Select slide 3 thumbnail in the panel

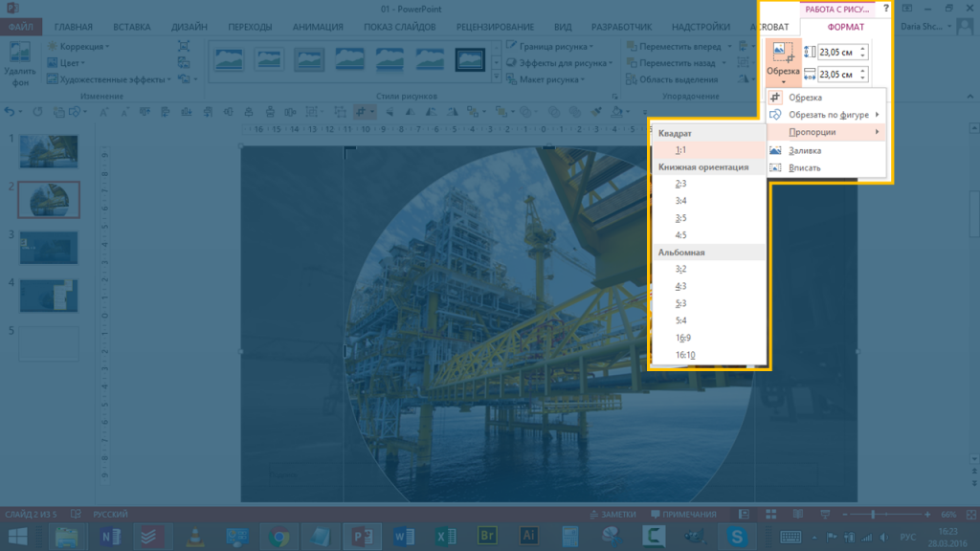click(x=48, y=247)
